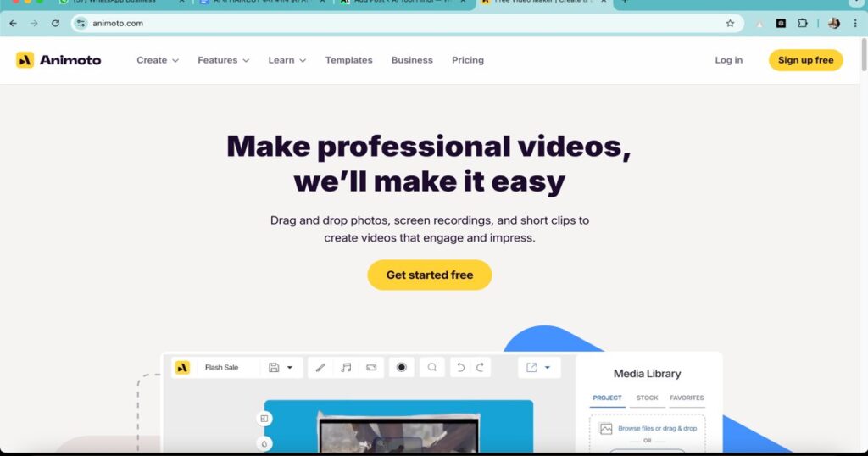
Task: Click the Log in link
Action: point(728,60)
